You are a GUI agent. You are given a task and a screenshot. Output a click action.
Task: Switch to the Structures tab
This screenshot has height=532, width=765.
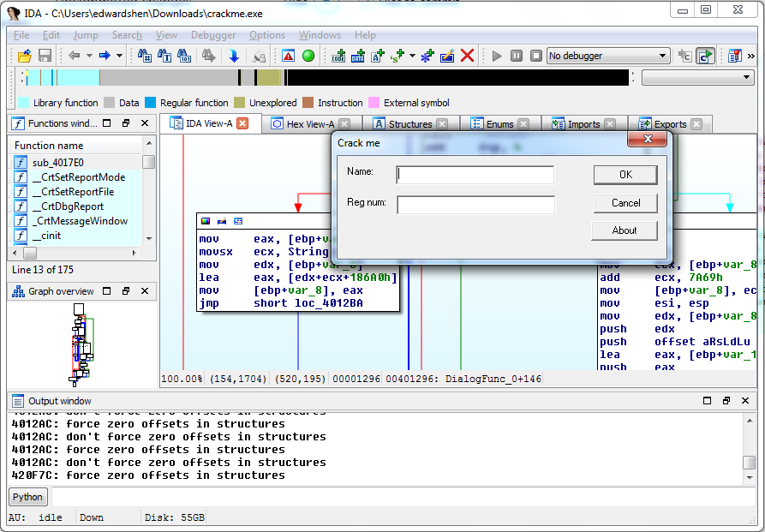410,124
